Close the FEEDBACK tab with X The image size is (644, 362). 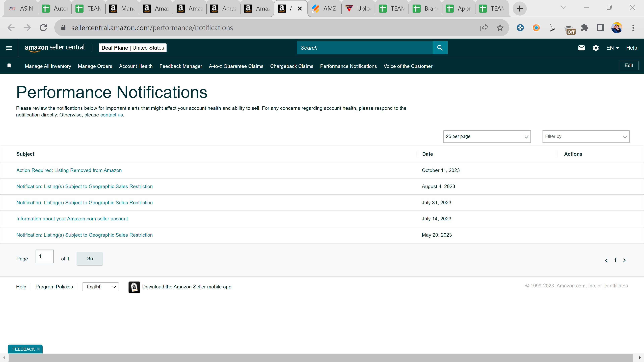(39, 349)
